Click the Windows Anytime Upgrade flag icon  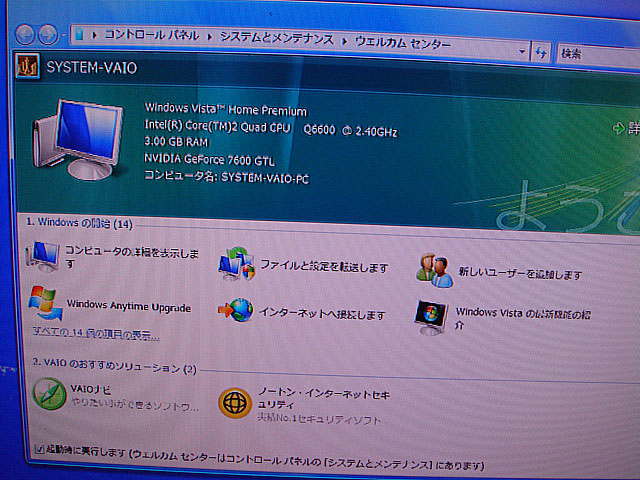click(45, 303)
